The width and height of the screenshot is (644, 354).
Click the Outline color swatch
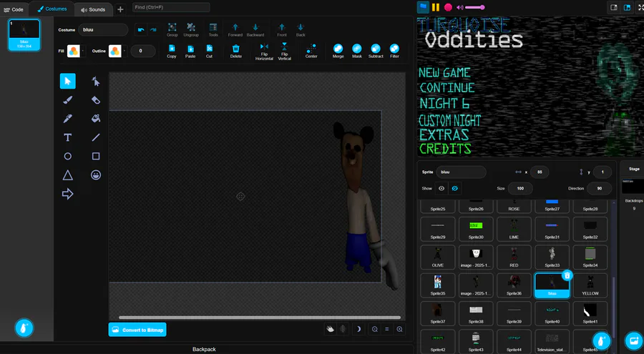pos(115,51)
